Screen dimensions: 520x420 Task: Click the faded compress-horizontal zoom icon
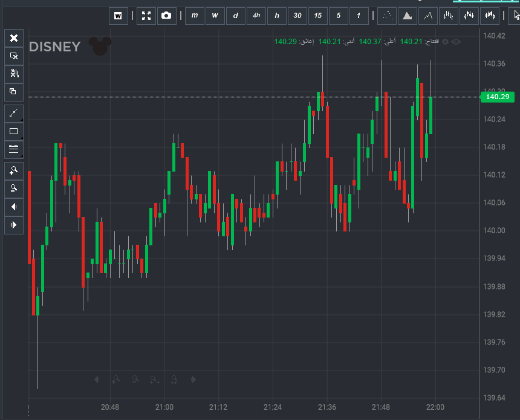(174, 380)
